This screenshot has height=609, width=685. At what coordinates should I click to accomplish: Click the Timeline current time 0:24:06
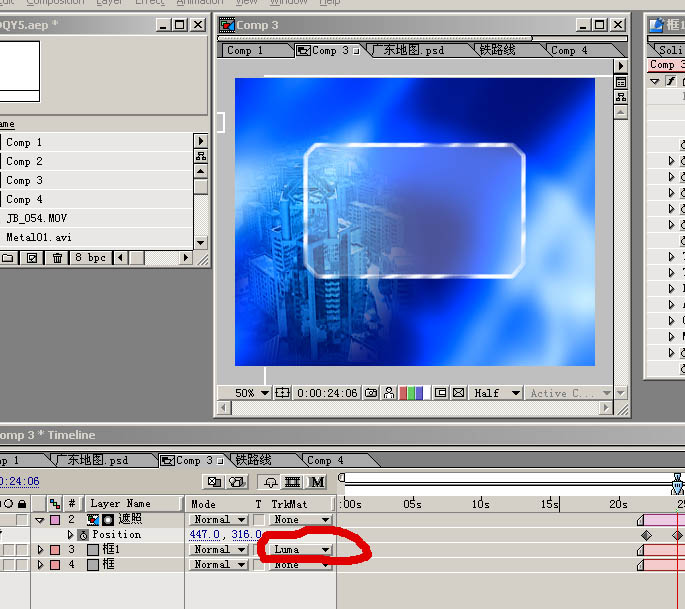pos(19,481)
